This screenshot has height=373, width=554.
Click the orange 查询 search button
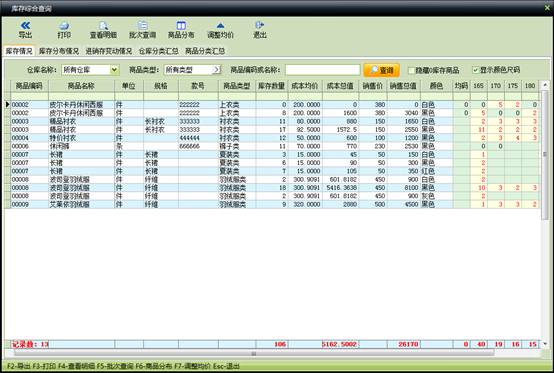point(382,70)
